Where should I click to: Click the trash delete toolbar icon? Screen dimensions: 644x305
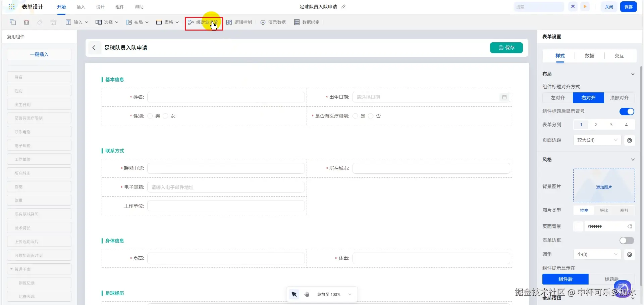[26, 22]
